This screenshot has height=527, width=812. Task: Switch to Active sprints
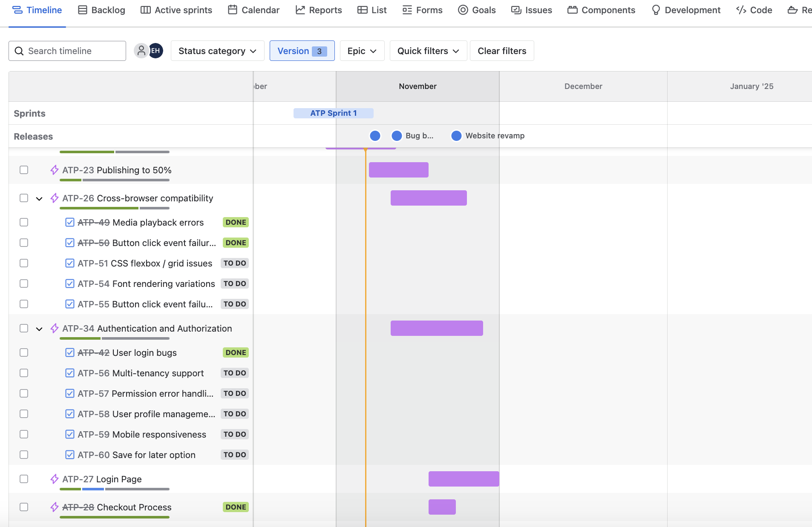click(176, 10)
